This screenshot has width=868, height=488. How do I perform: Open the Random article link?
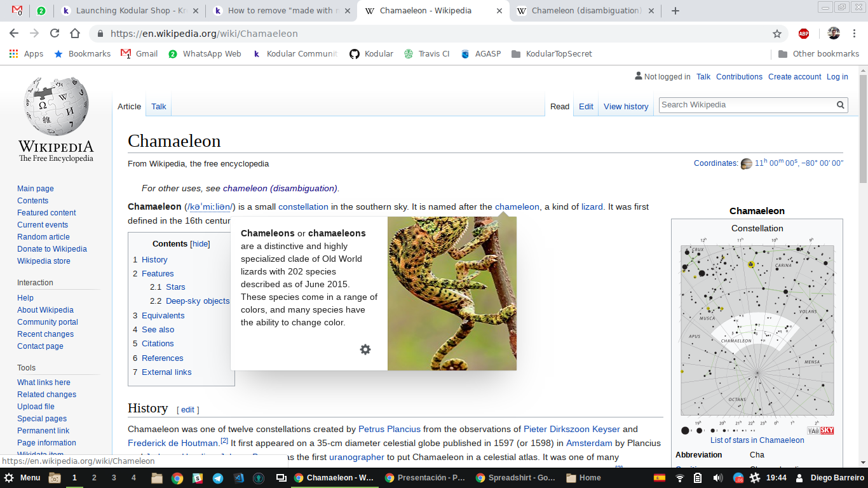43,237
